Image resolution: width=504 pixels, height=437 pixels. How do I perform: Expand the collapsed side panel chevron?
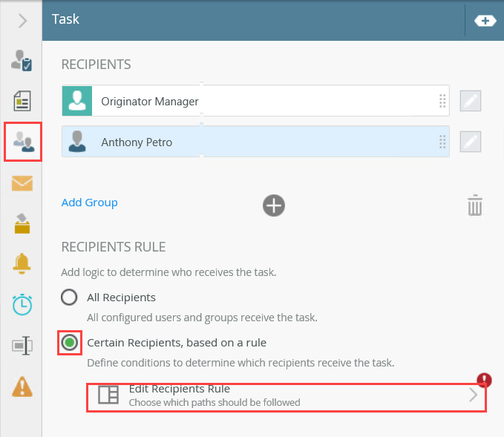pos(22,20)
